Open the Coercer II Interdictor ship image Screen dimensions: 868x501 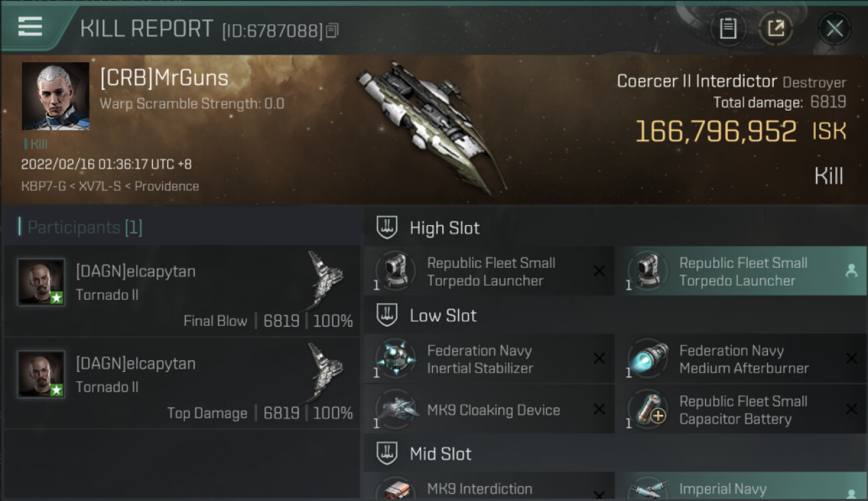431,127
